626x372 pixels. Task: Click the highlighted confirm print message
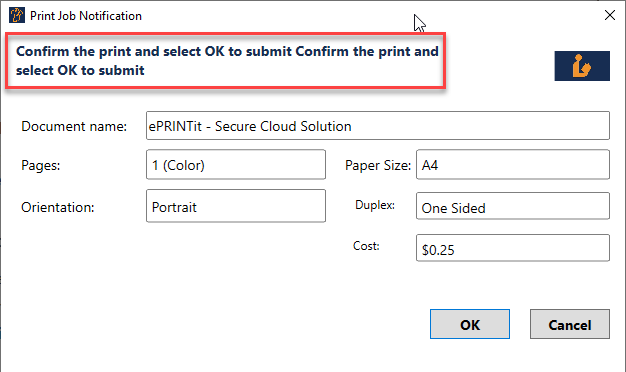coord(226,61)
